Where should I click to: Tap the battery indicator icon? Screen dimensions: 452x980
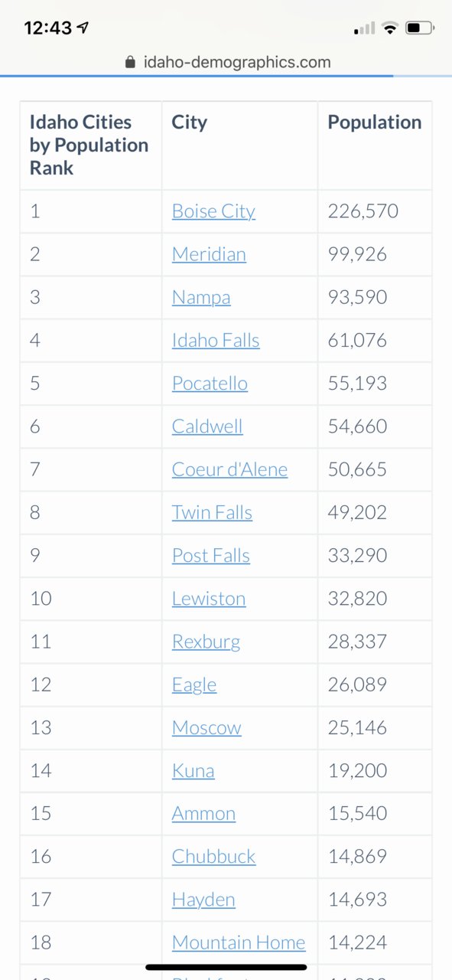420,28
